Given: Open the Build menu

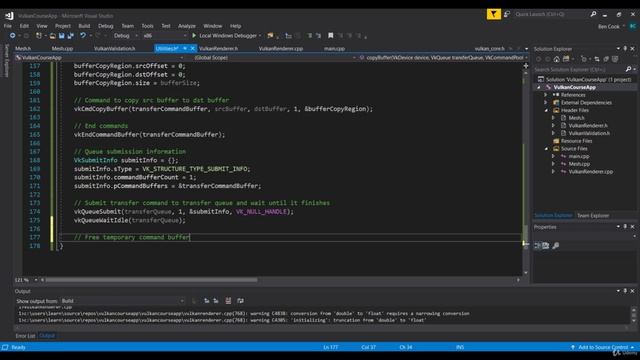Looking at the screenshot, I should [84, 26].
